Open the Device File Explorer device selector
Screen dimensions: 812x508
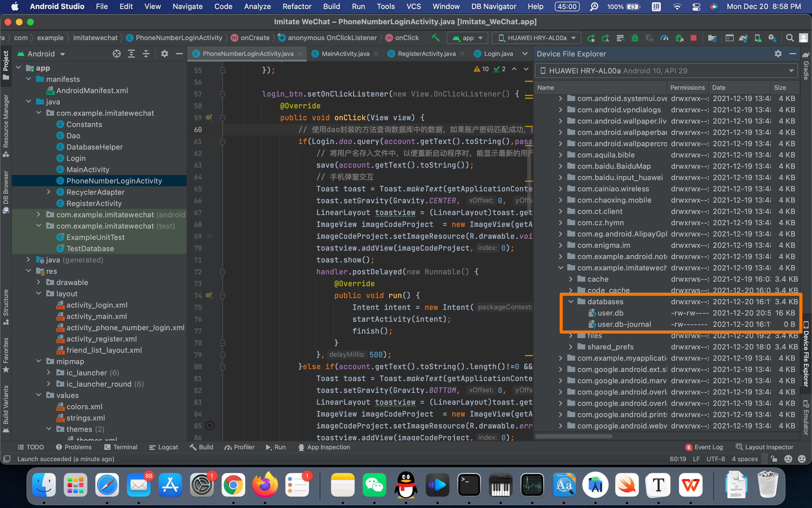click(x=667, y=71)
